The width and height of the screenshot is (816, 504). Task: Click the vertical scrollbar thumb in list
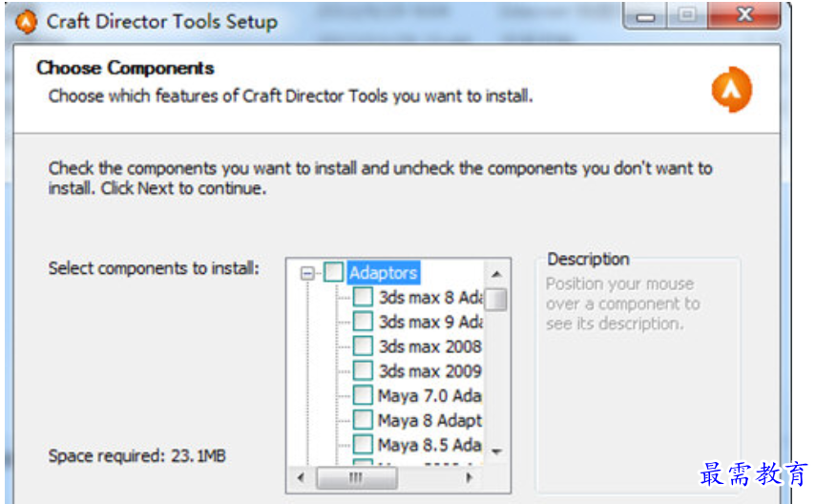(x=496, y=299)
